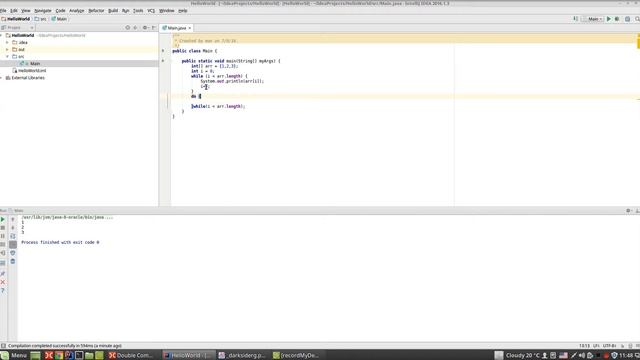640x360 pixels.
Task: Stop the process in the Run panel
Action: click(x=3, y=228)
